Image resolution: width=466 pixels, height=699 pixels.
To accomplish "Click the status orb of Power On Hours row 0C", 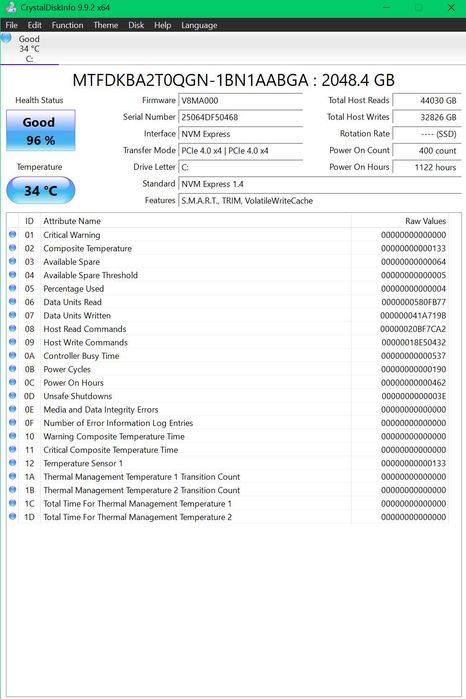I will [12, 382].
